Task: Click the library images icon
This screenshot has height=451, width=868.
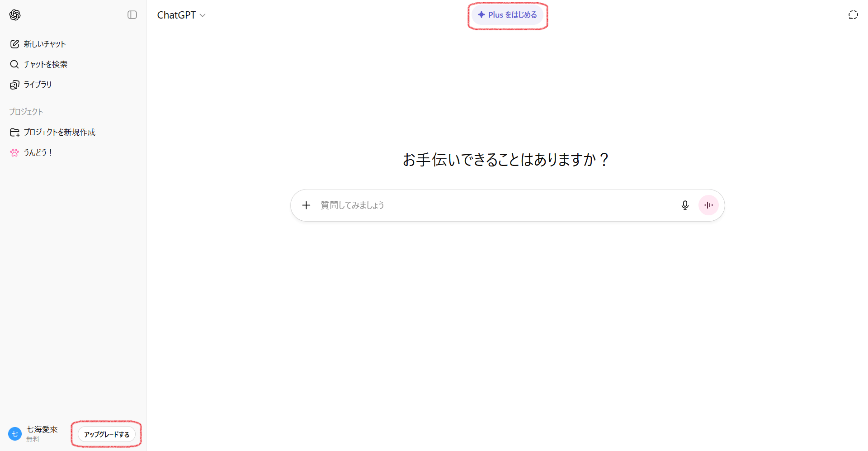Action: 14,85
